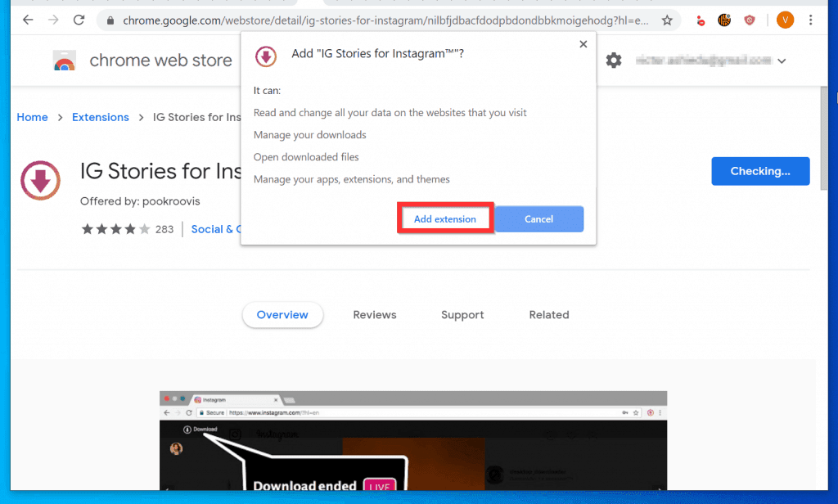
Task: Click the star rating for the extension
Action: click(115, 229)
